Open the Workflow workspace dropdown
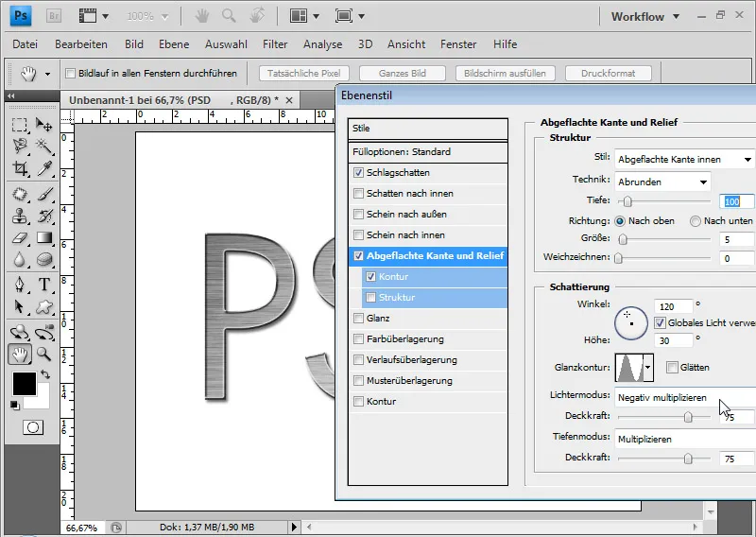756x537 pixels. [645, 16]
